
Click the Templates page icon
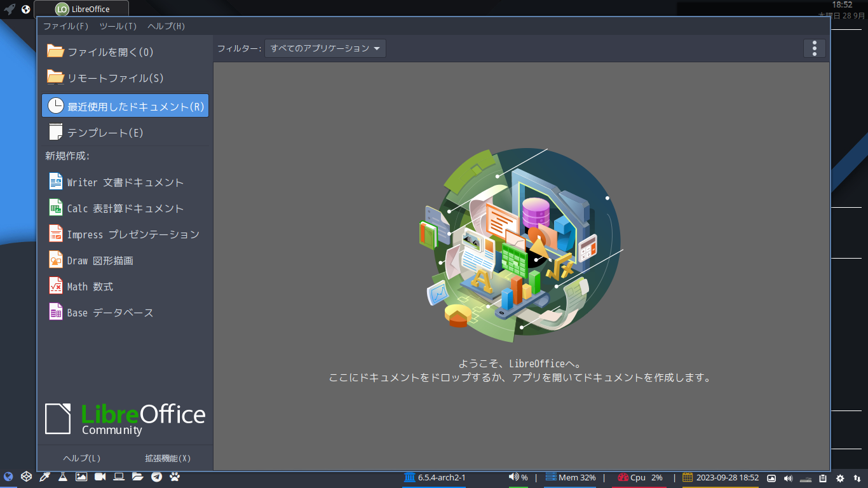click(56, 132)
